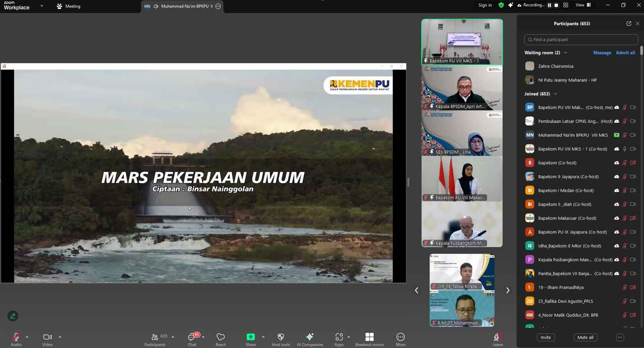Open options for Muhammad Na'im shared screen tab
Screen dimensions: 644x348
pos(218,6)
